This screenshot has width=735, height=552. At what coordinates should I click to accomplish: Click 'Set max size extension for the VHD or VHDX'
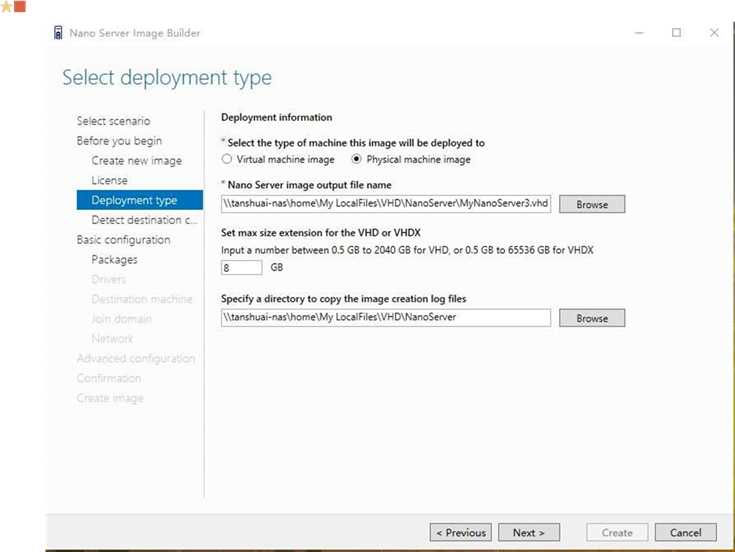pos(321,233)
